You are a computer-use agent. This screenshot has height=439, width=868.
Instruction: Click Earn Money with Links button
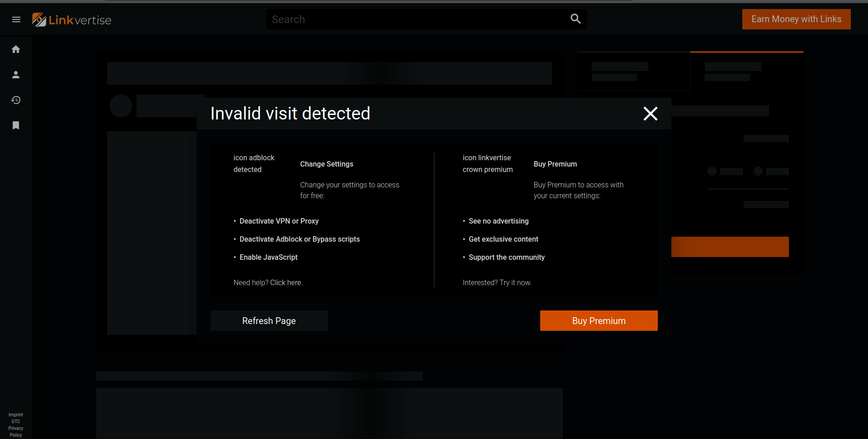(796, 19)
